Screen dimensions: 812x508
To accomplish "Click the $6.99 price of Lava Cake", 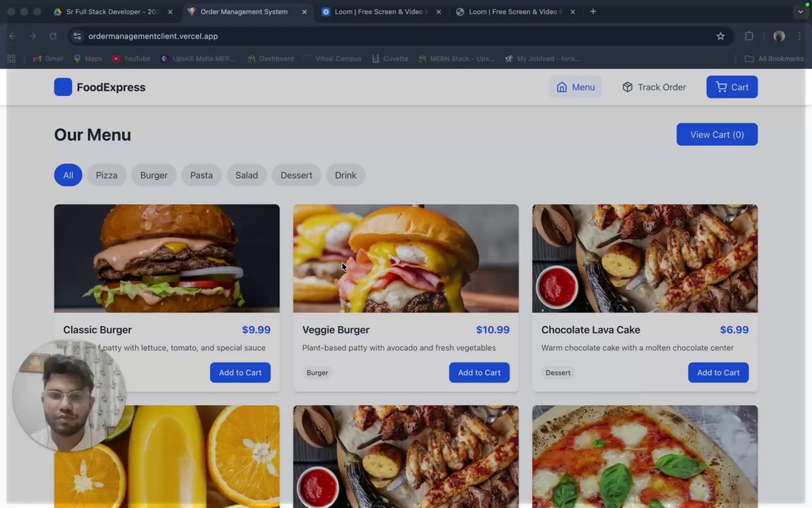I will 734,329.
